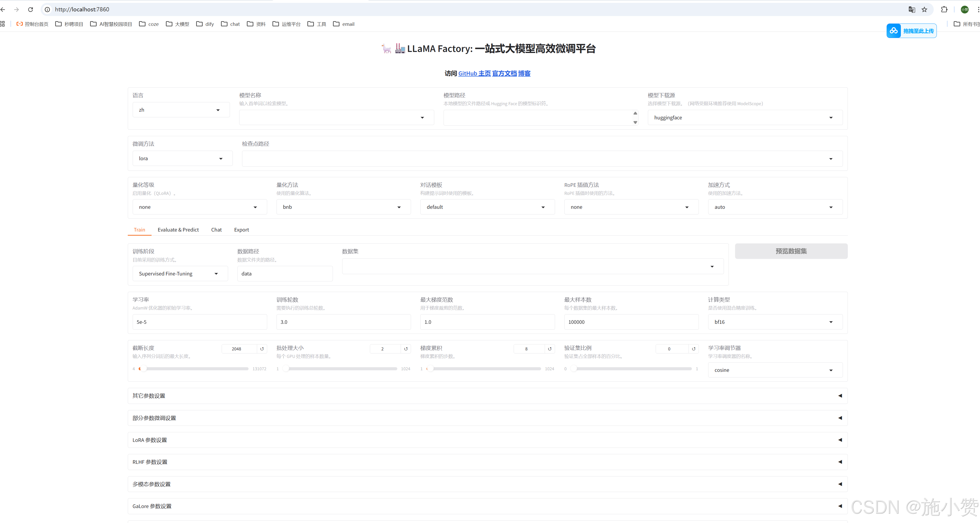Open the coze bookmark folder

coord(149,24)
